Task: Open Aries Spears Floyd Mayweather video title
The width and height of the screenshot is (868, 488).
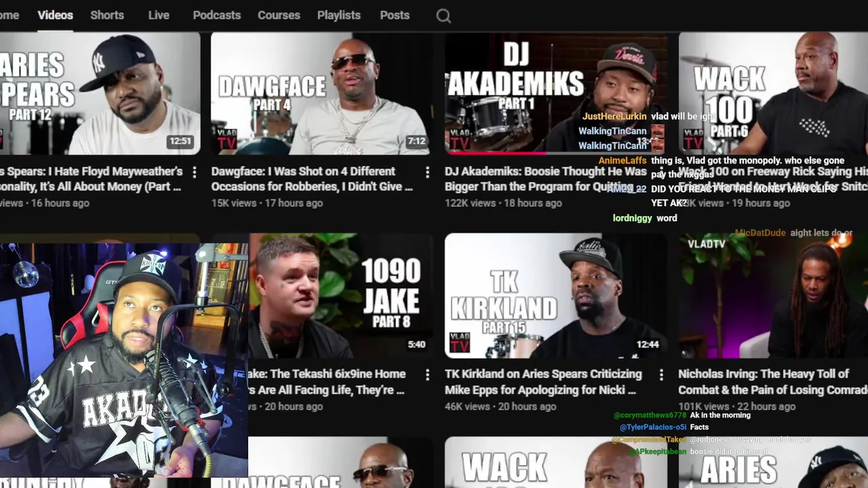Action: tap(92, 179)
